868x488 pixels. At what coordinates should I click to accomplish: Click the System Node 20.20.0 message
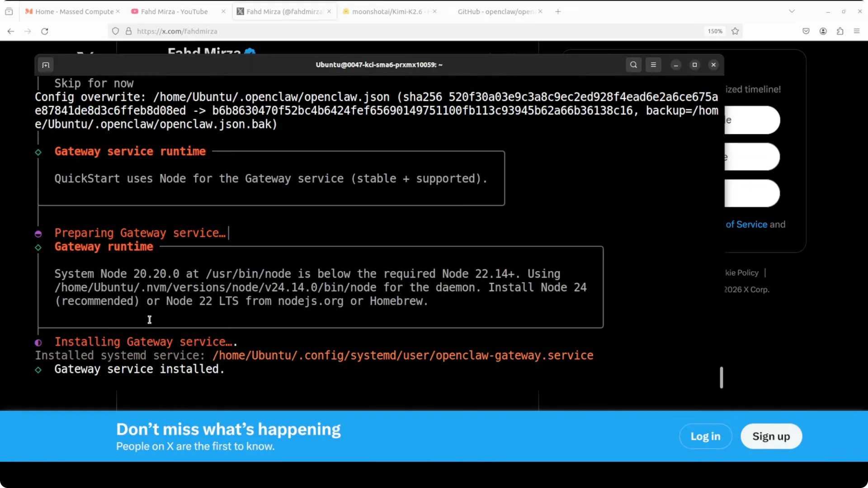(321, 287)
